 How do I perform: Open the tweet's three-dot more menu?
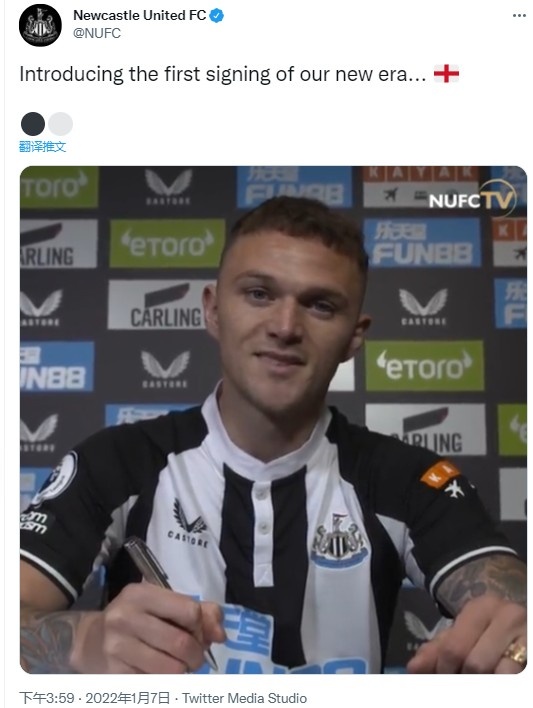tap(519, 16)
